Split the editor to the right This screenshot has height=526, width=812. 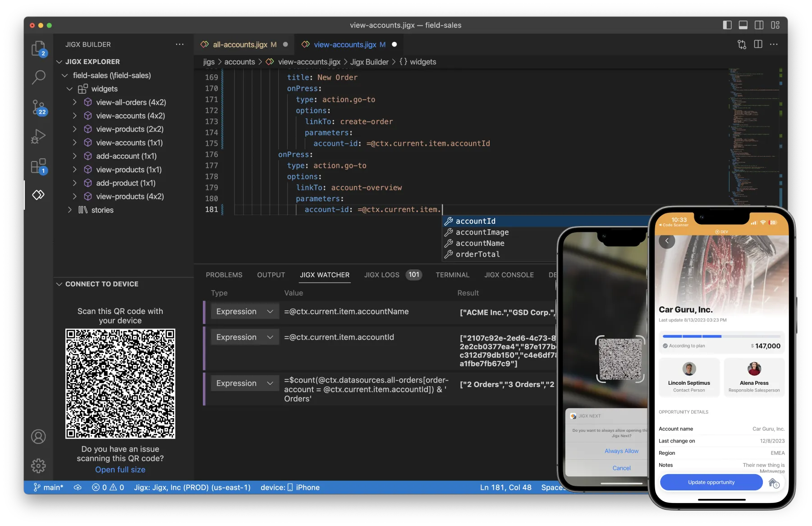click(758, 44)
